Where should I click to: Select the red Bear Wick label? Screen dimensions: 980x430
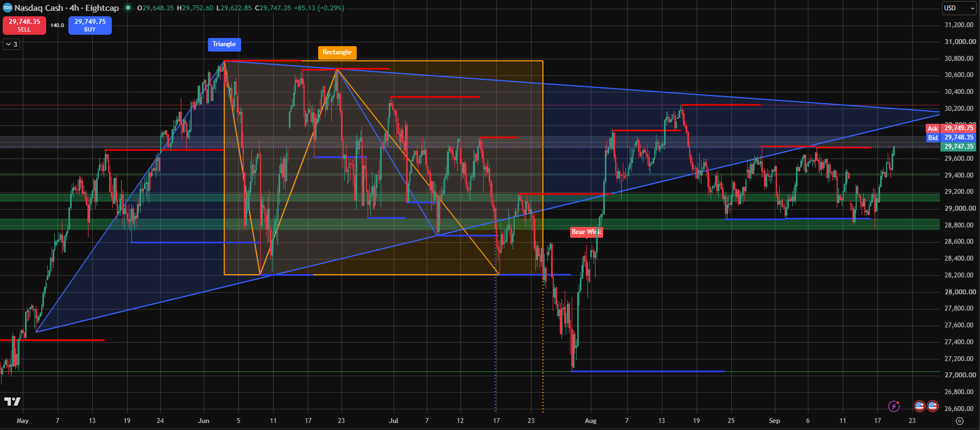[586, 232]
